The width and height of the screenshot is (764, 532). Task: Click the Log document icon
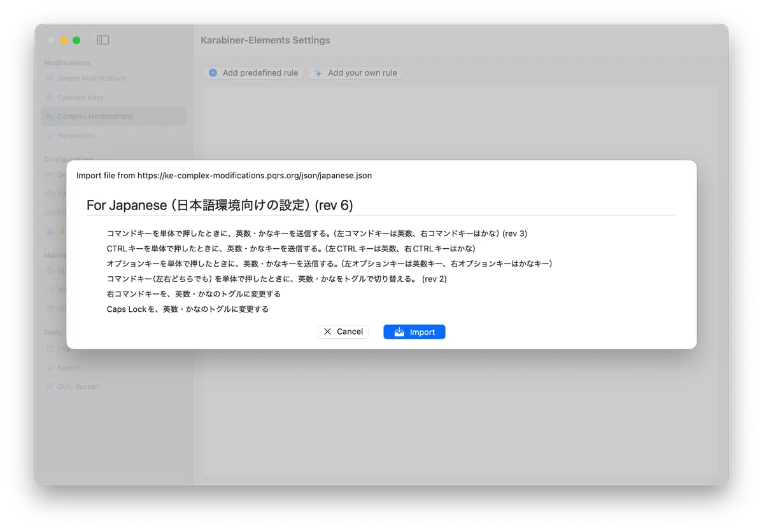[x=50, y=348]
